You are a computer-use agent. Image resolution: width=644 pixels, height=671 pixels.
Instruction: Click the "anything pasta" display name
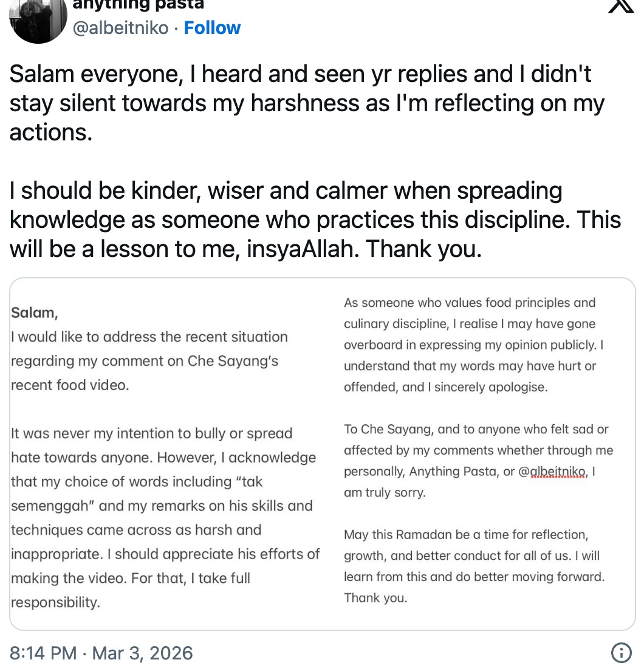pyautogui.click(x=138, y=5)
